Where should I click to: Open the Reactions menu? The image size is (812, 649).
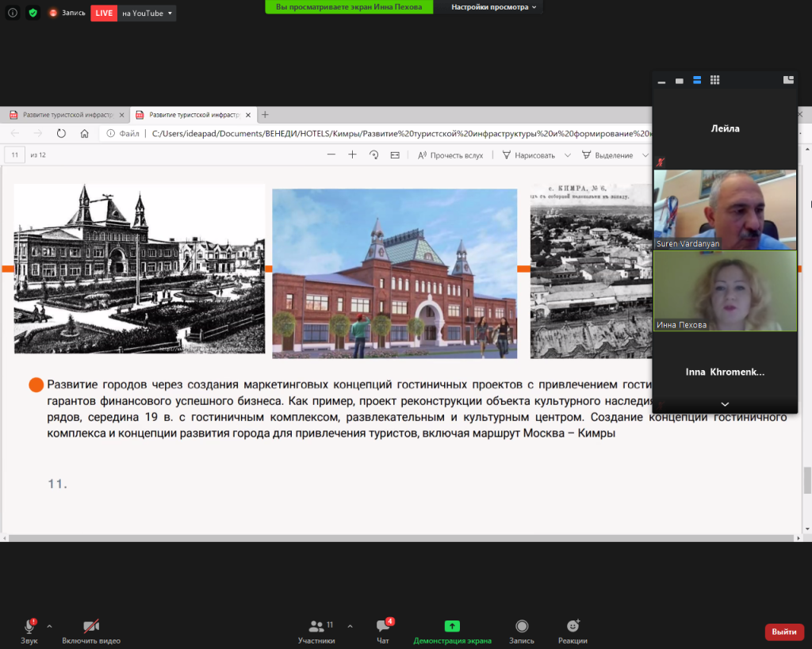pos(573,631)
